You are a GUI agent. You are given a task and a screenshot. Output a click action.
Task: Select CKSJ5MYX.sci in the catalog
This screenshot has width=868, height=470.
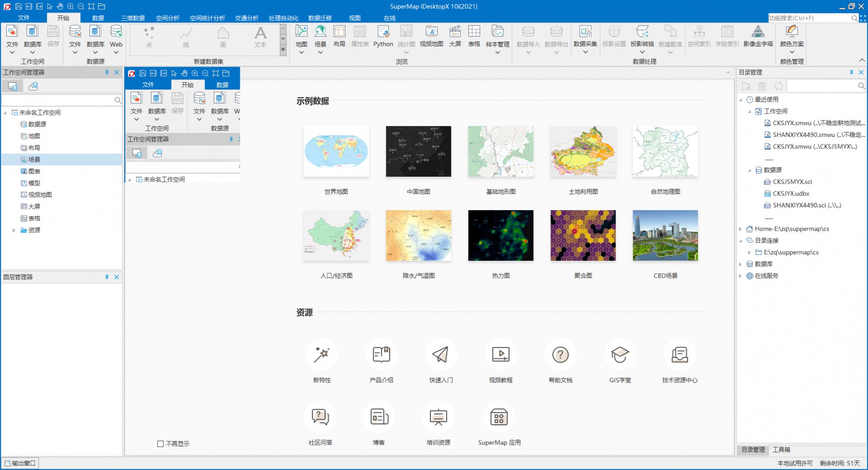pyautogui.click(x=792, y=182)
